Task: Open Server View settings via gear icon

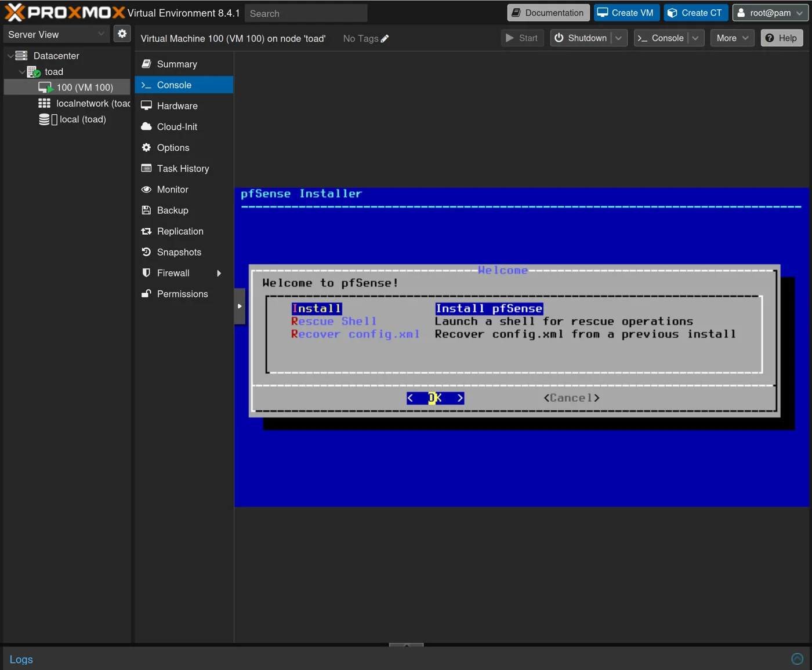Action: coord(122,34)
